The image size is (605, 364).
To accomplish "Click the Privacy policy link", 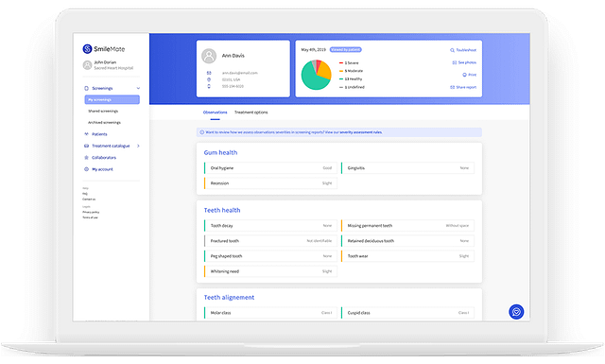I will (91, 212).
